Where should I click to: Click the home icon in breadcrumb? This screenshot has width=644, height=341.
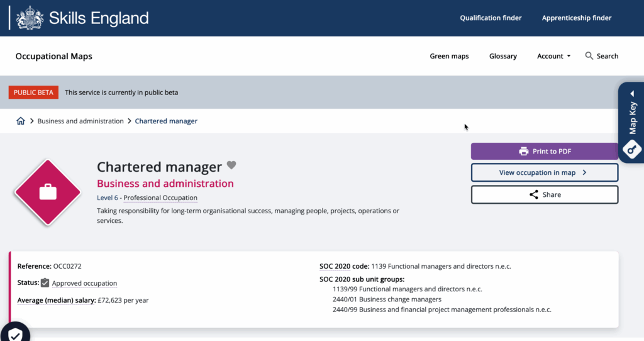tap(21, 121)
